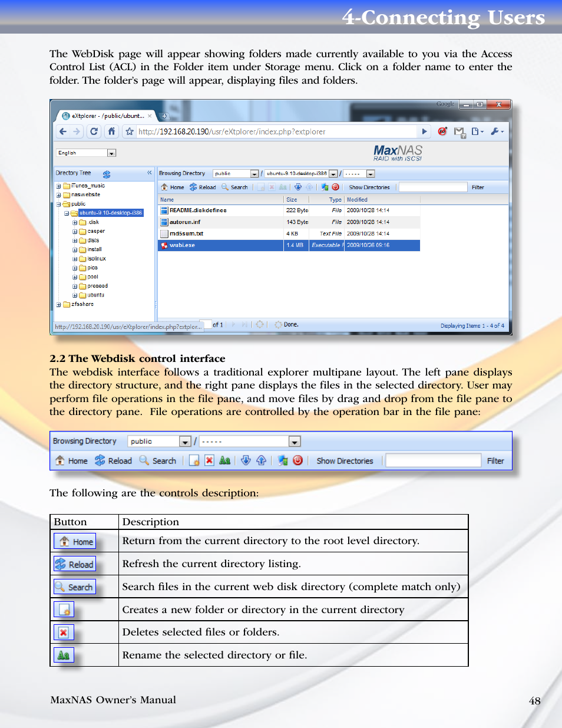Click Search in the operation bar figure

158,460
